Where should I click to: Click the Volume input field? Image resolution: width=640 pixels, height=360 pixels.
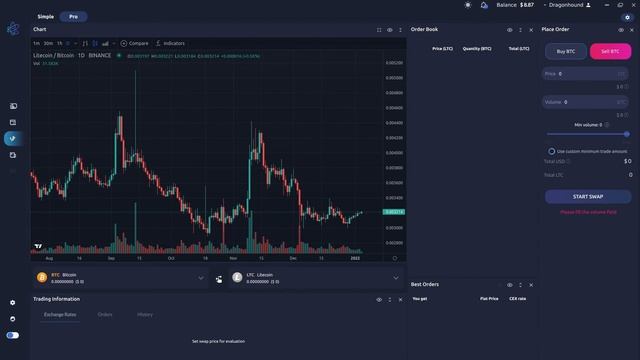(x=585, y=102)
